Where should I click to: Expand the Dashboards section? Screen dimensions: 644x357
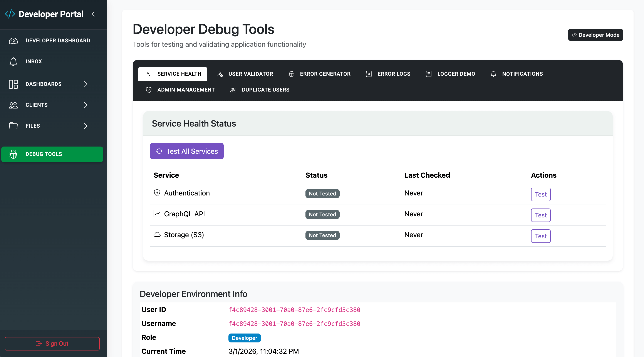pyautogui.click(x=85, y=84)
